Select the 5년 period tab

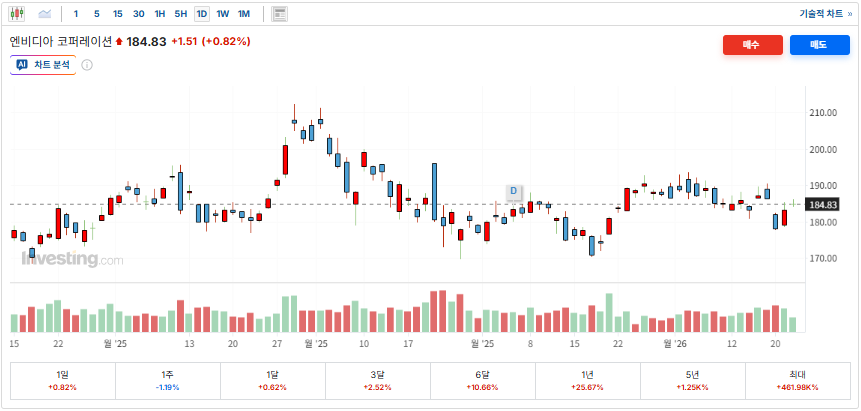coord(692,381)
